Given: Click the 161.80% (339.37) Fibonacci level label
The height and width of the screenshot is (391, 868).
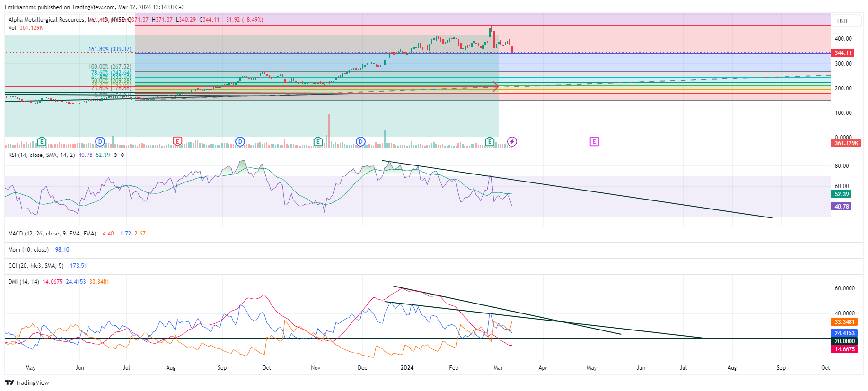Looking at the screenshot, I should click(x=110, y=49).
